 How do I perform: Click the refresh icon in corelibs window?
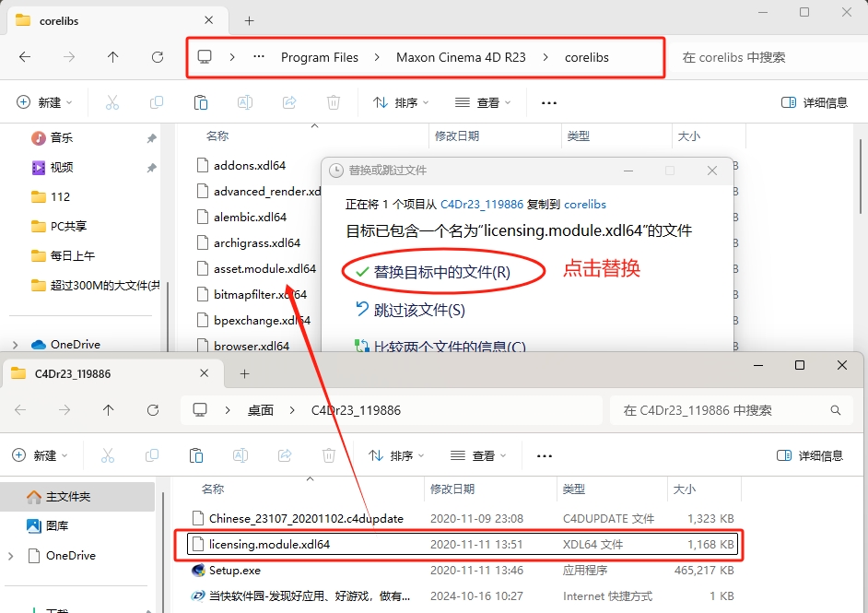tap(158, 57)
